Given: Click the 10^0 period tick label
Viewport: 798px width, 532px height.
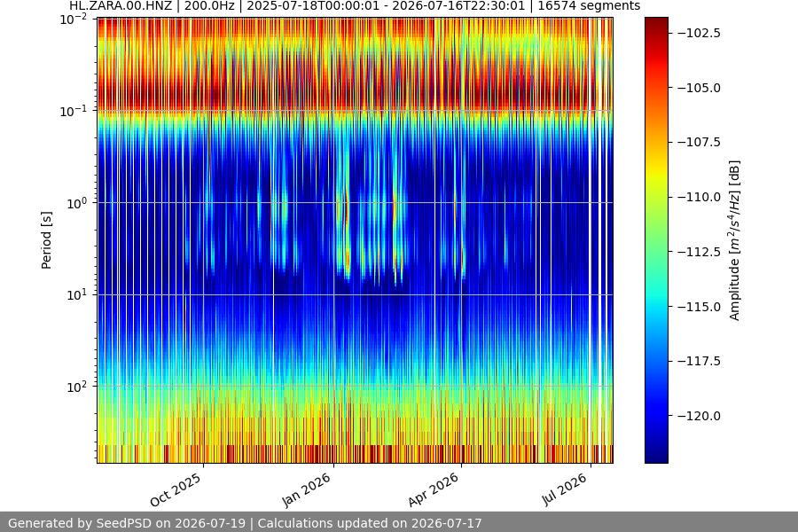Looking at the screenshot, I should point(76,203).
